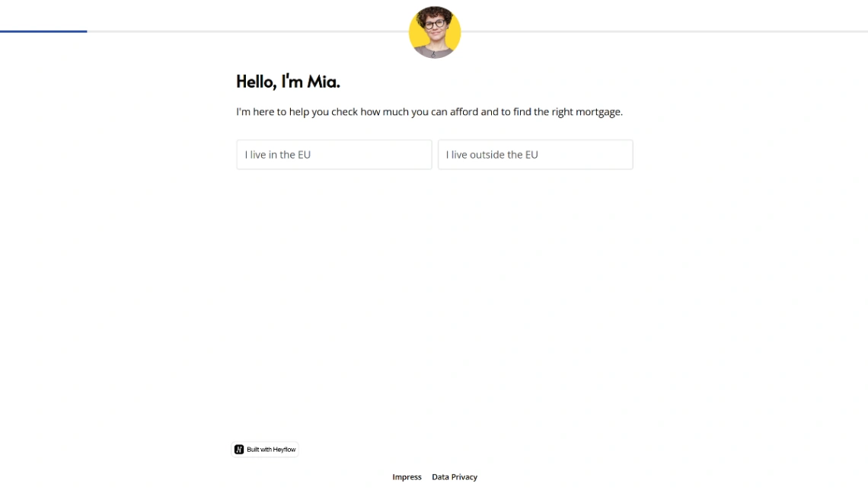Click the word "afford" in the intro sentence
This screenshot has height=490, width=868.
[x=464, y=112]
